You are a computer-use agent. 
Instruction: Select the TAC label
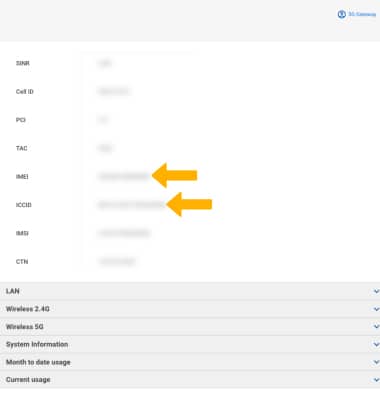tap(22, 148)
